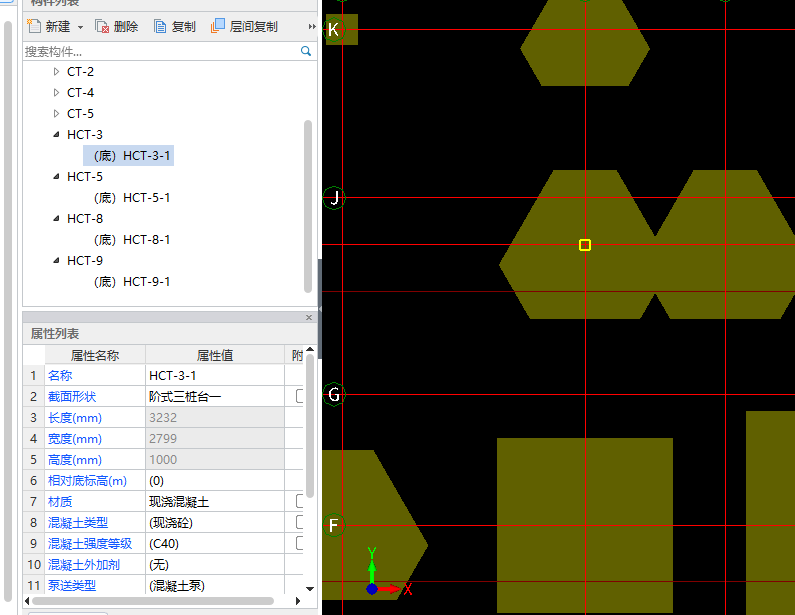This screenshot has width=795, height=615.
Task: Click the 泵送类型 value (混凝土泵)
Action: click(215, 586)
